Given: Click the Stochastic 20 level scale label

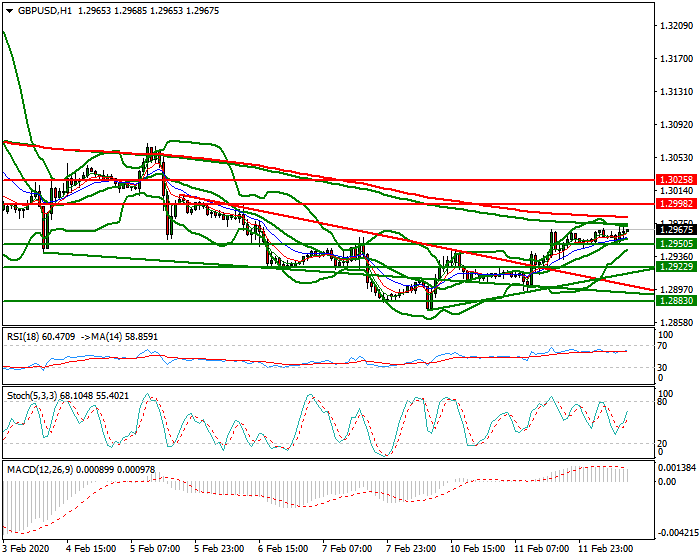Looking at the screenshot, I should point(662,443).
